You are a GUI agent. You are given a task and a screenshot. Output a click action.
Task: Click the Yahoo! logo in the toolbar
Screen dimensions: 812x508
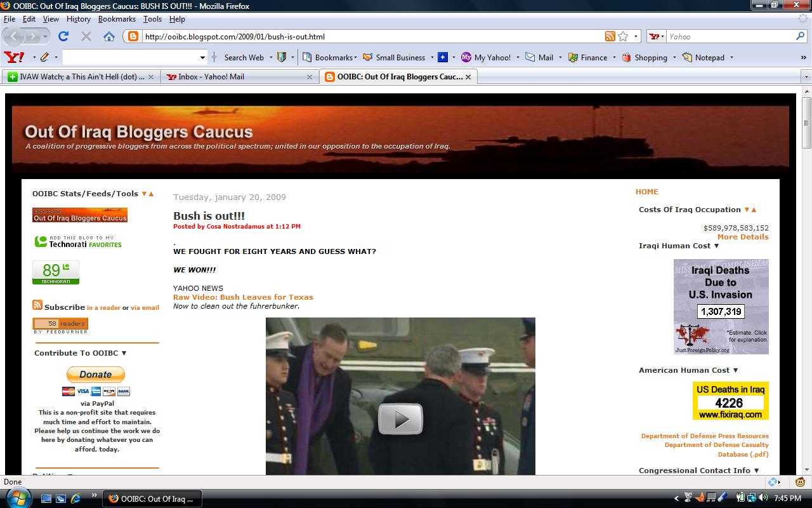14,57
